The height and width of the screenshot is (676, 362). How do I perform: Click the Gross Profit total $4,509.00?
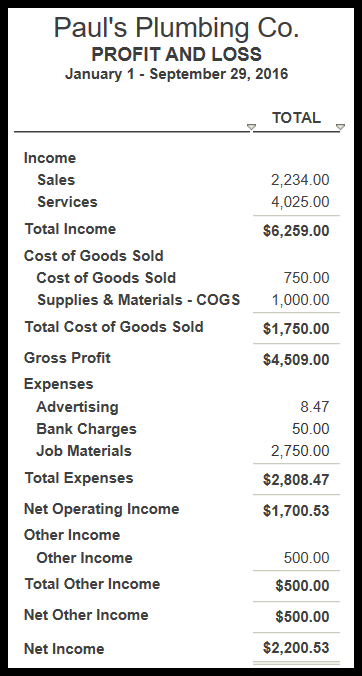(296, 360)
